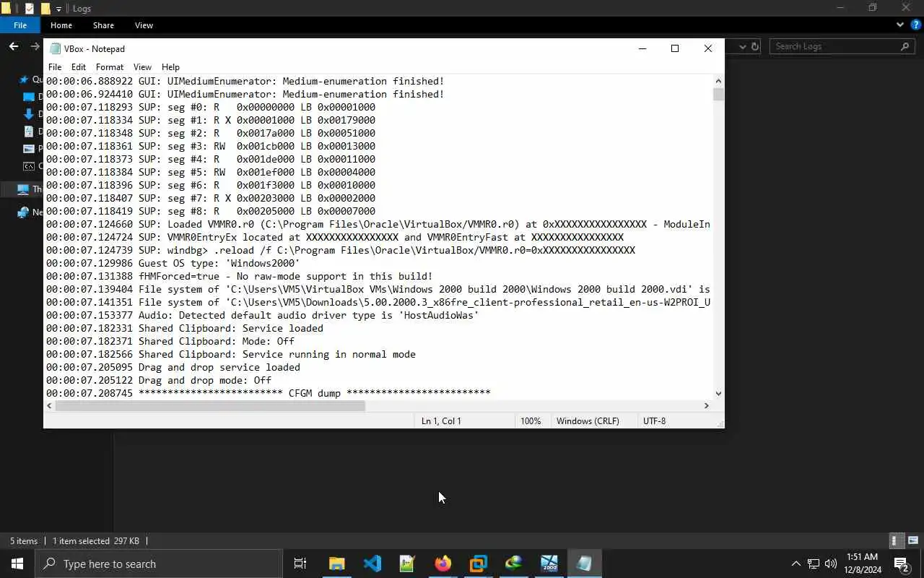Go back in the Logs Explorer window

[14, 46]
